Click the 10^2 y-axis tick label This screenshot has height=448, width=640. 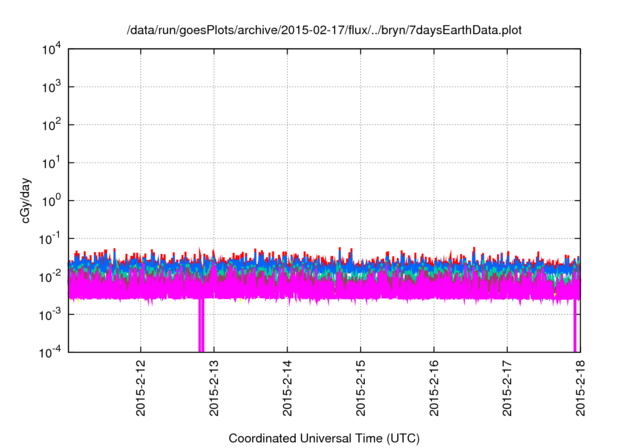click(51, 124)
